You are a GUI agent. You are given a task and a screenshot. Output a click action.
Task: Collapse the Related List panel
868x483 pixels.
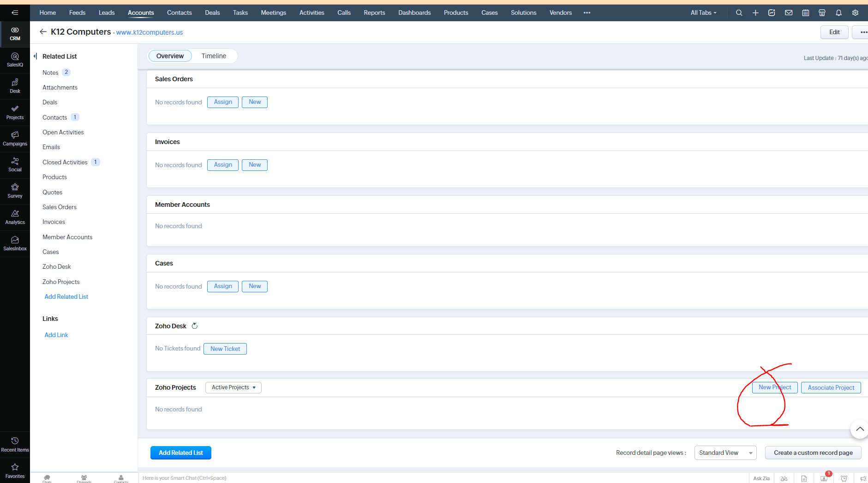36,56
